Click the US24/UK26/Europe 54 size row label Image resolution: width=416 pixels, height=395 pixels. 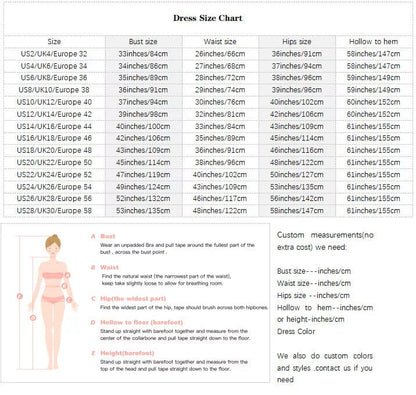coord(54,187)
